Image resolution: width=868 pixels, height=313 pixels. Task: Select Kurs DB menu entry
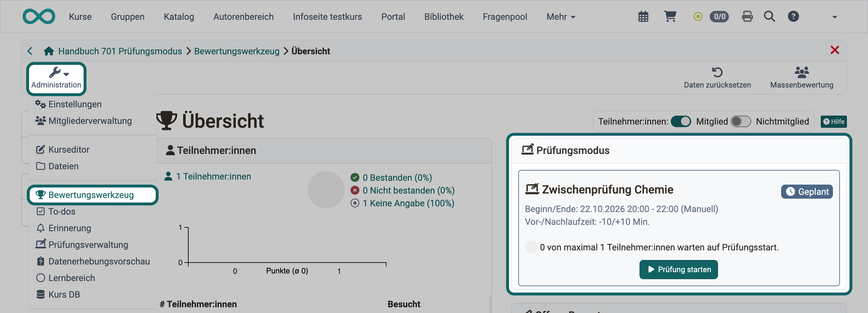[58, 294]
